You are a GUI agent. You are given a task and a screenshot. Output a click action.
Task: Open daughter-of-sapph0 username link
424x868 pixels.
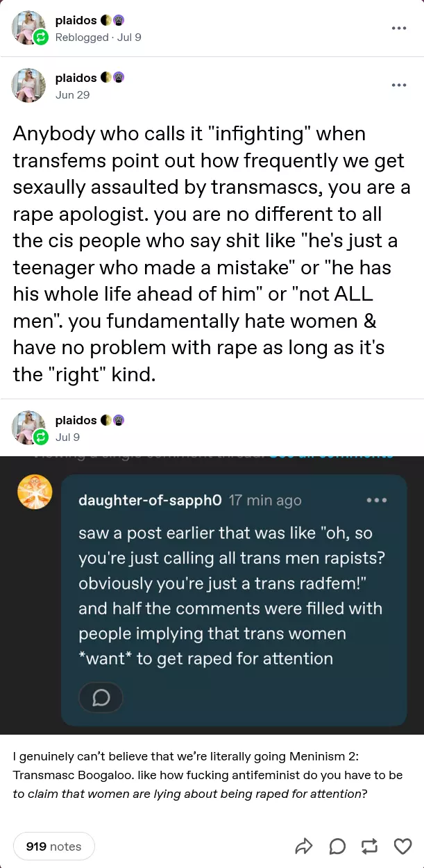coord(150,500)
